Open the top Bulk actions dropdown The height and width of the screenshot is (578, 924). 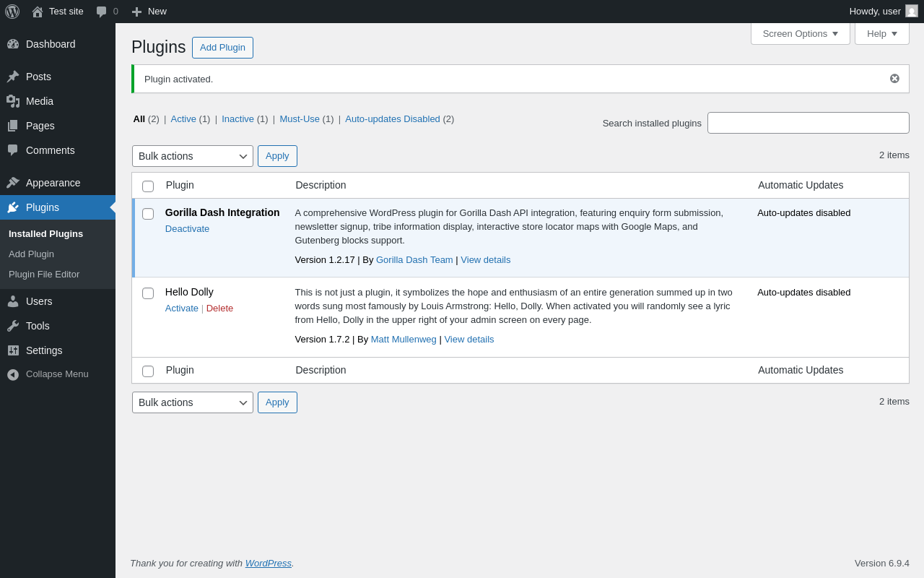click(193, 156)
